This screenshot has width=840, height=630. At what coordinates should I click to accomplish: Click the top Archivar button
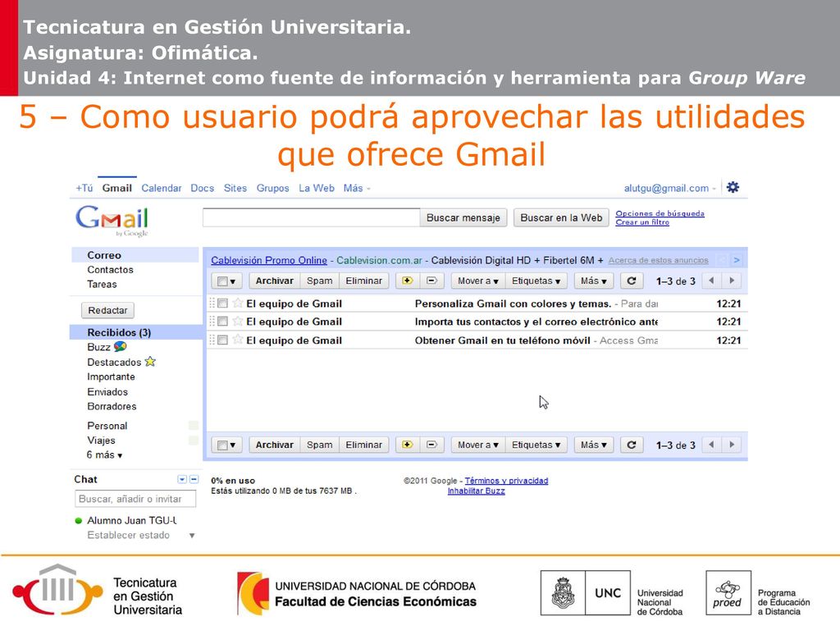[274, 281]
